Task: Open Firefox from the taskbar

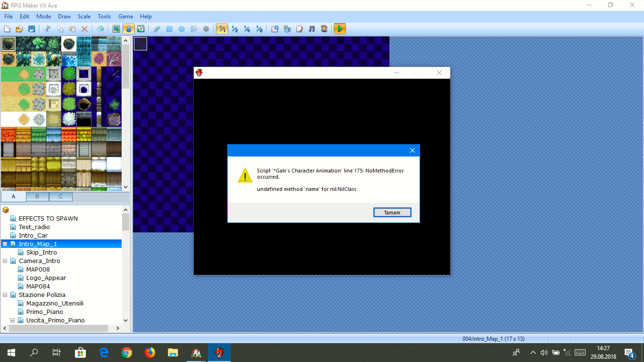Action: pos(150,353)
